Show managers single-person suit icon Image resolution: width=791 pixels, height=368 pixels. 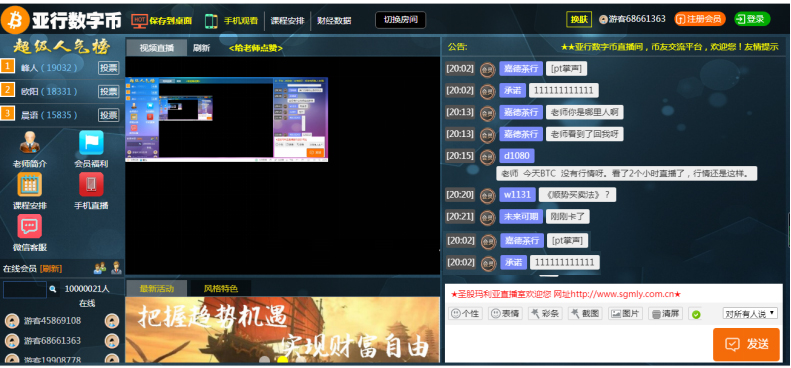pyautogui.click(x=117, y=268)
